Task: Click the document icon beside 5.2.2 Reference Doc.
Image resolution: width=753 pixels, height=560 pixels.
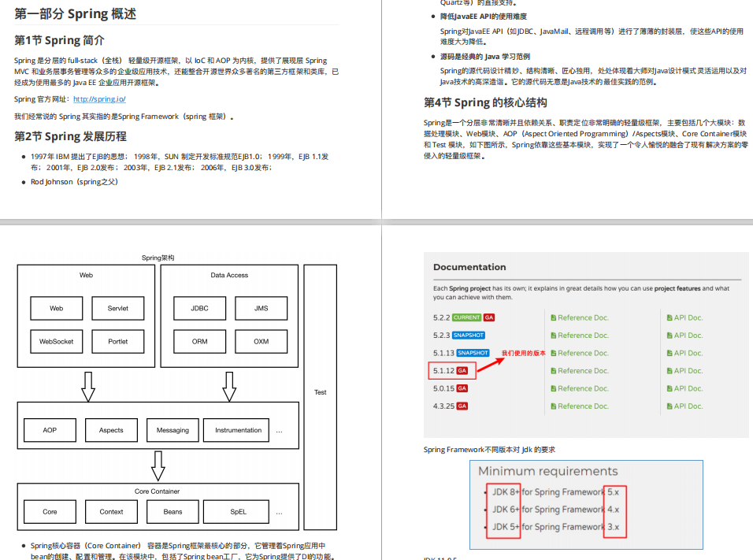Action: (553, 317)
